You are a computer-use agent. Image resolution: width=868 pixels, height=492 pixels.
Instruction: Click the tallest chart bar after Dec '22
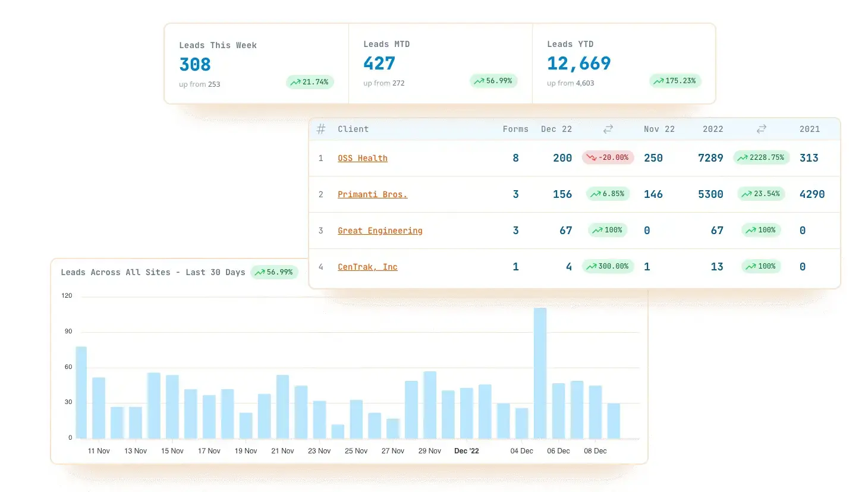[540, 373]
